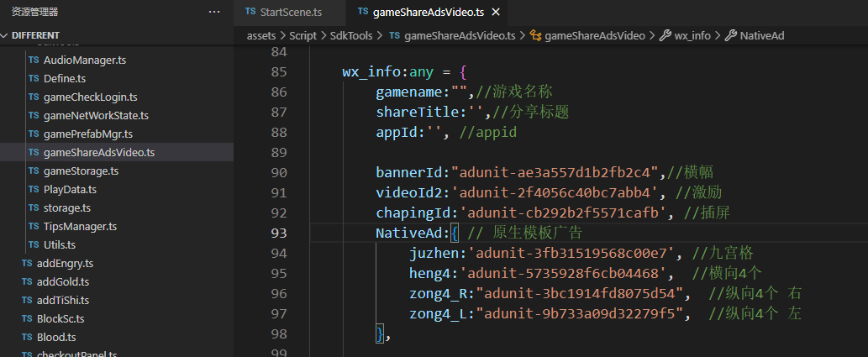Click the class symbol icon in breadcrumb
Viewport: 868px width, 357px height.
click(x=535, y=35)
